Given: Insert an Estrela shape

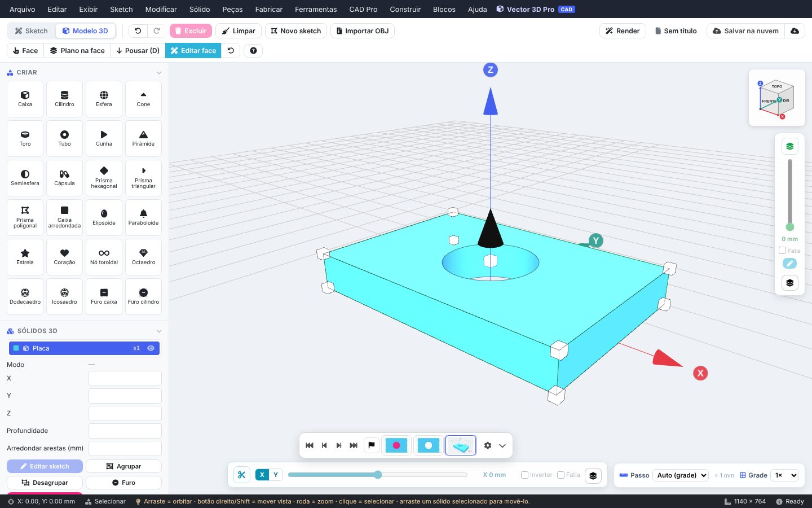Looking at the screenshot, I should click(25, 257).
